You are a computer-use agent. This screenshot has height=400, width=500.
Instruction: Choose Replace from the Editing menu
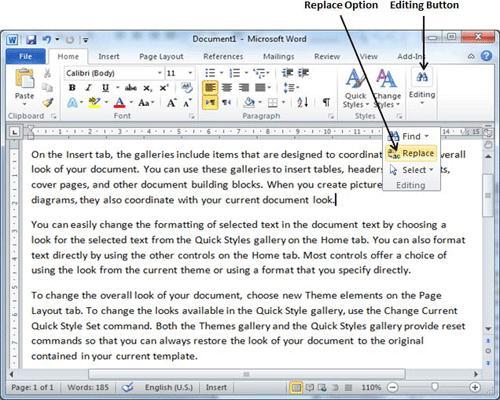pyautogui.click(x=411, y=153)
